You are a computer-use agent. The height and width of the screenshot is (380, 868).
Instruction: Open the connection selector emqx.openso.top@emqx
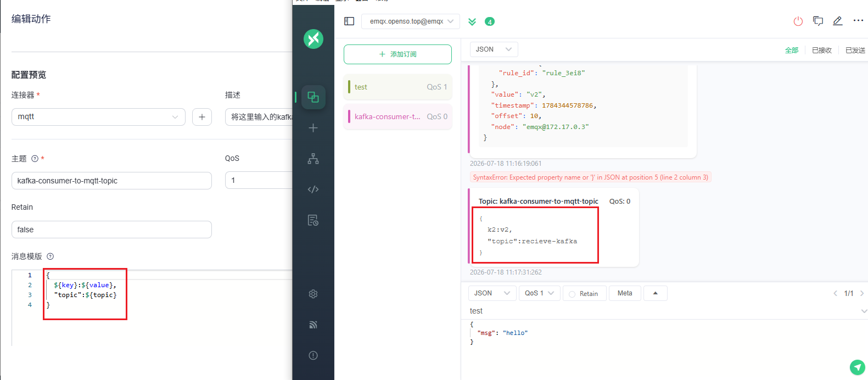point(411,21)
